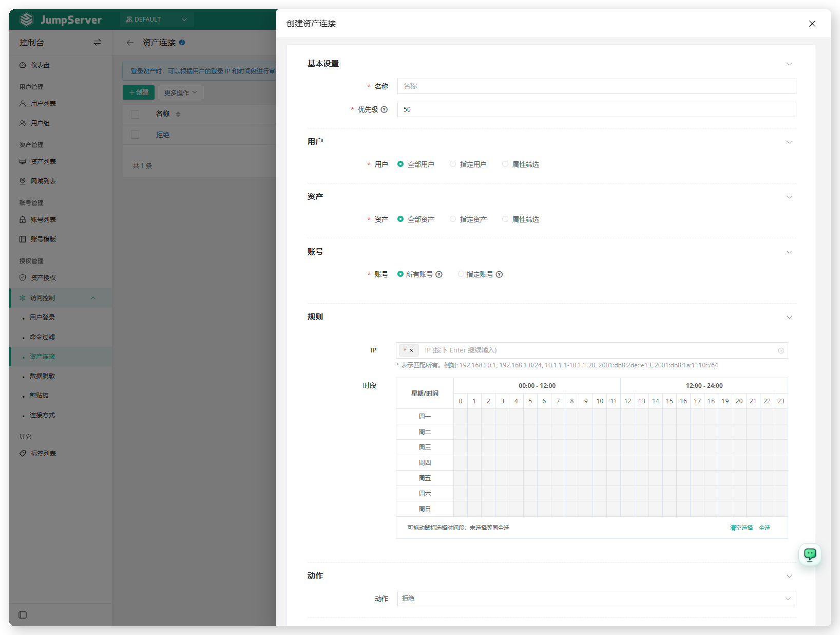Click 全选 link under time grid
Screen dimensions: 840x635
point(765,528)
